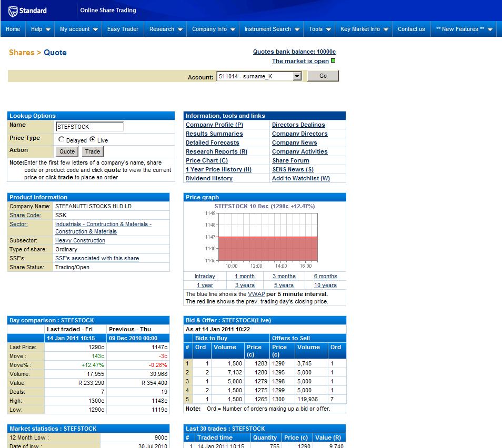Show the 1 month price graph
This screenshot has height=448, width=502.
(x=244, y=276)
